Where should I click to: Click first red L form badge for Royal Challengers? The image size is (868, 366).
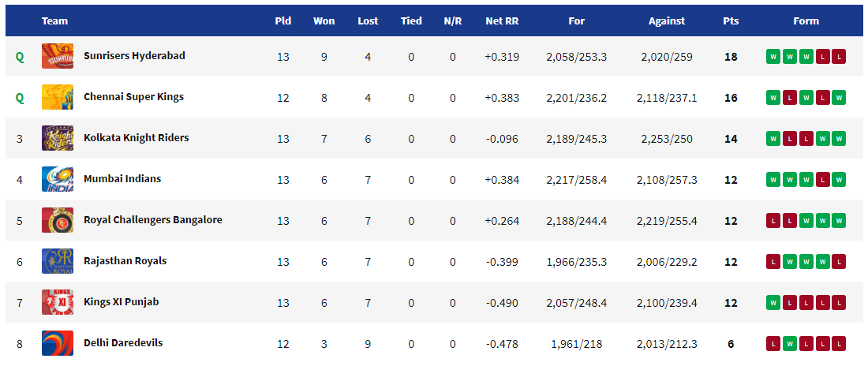tap(773, 220)
